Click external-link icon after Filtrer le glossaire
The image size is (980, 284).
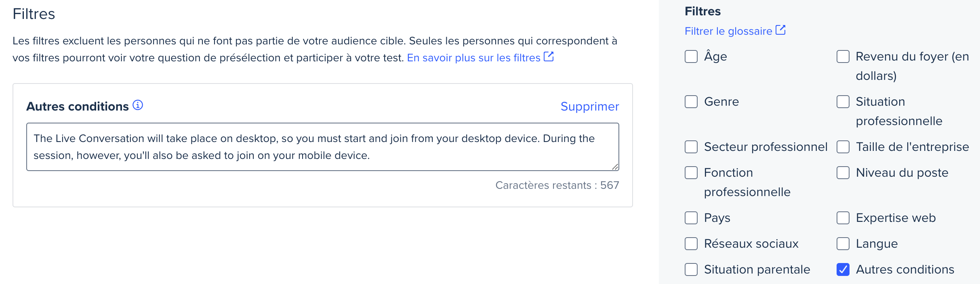(x=780, y=30)
